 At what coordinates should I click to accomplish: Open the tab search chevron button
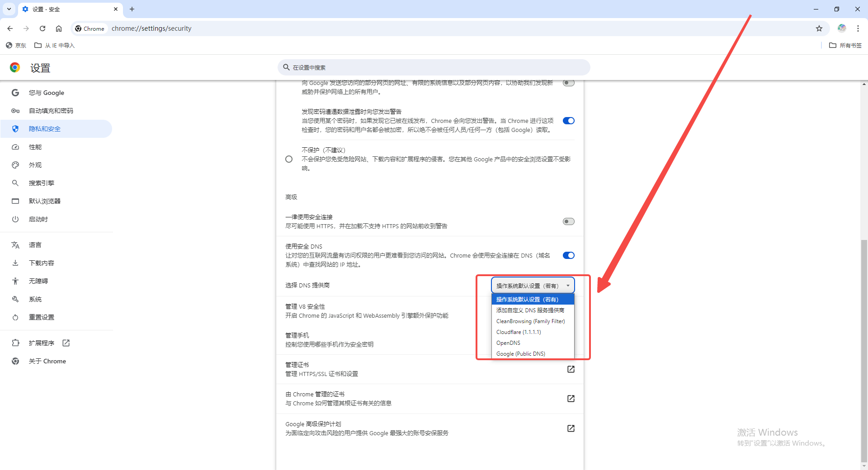[9, 9]
